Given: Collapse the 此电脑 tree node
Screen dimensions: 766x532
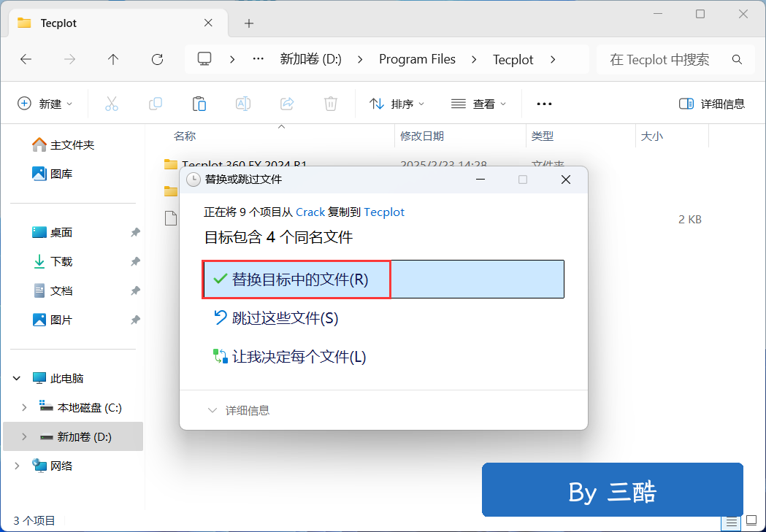Looking at the screenshot, I should coord(17,378).
